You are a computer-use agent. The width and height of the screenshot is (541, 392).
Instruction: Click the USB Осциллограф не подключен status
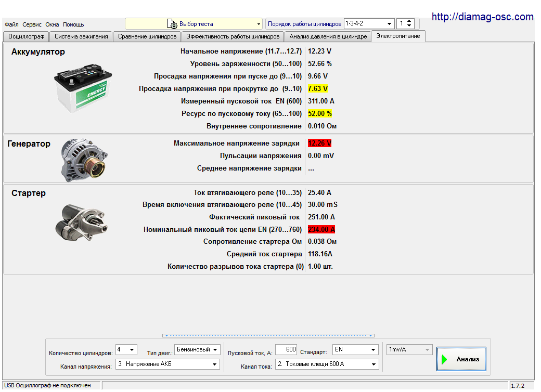pos(48,385)
